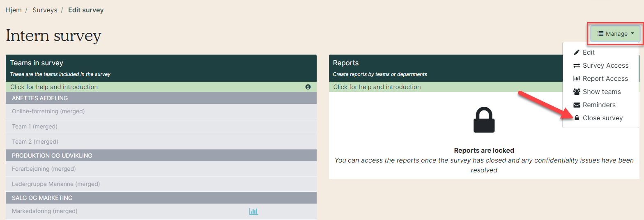Click the list icon on Manage button
This screenshot has width=644, height=220.
pyautogui.click(x=600, y=34)
